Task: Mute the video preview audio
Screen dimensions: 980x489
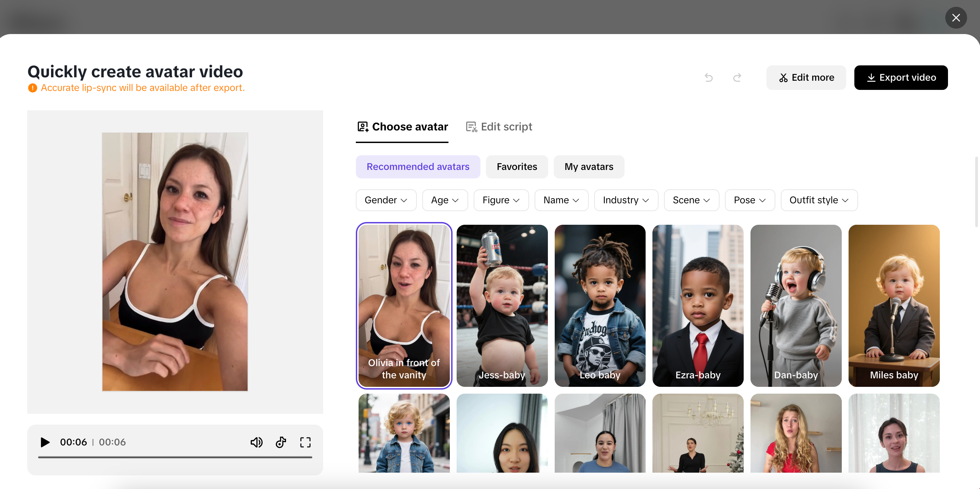Action: (x=256, y=442)
